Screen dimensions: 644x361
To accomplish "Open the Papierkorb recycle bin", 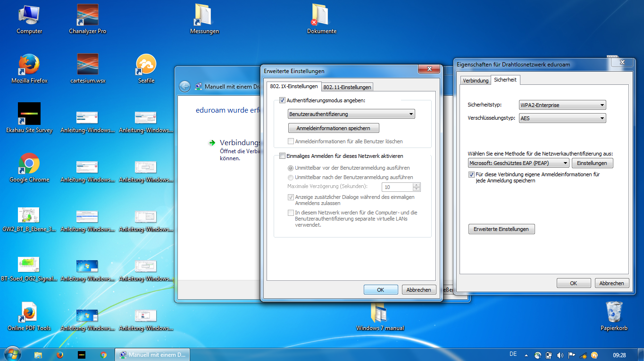I will coord(613,312).
